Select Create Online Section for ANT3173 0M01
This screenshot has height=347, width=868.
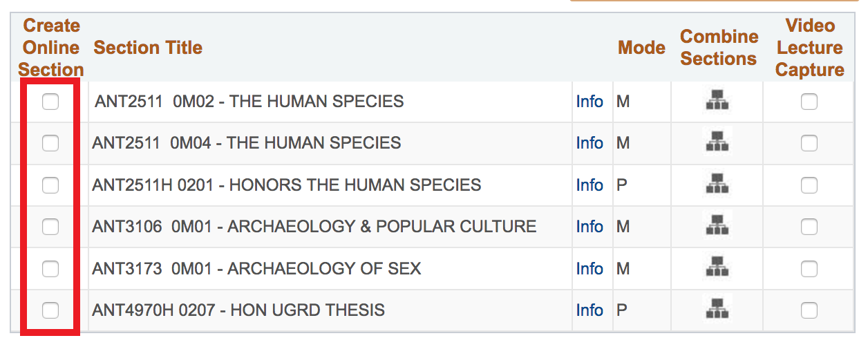50,268
